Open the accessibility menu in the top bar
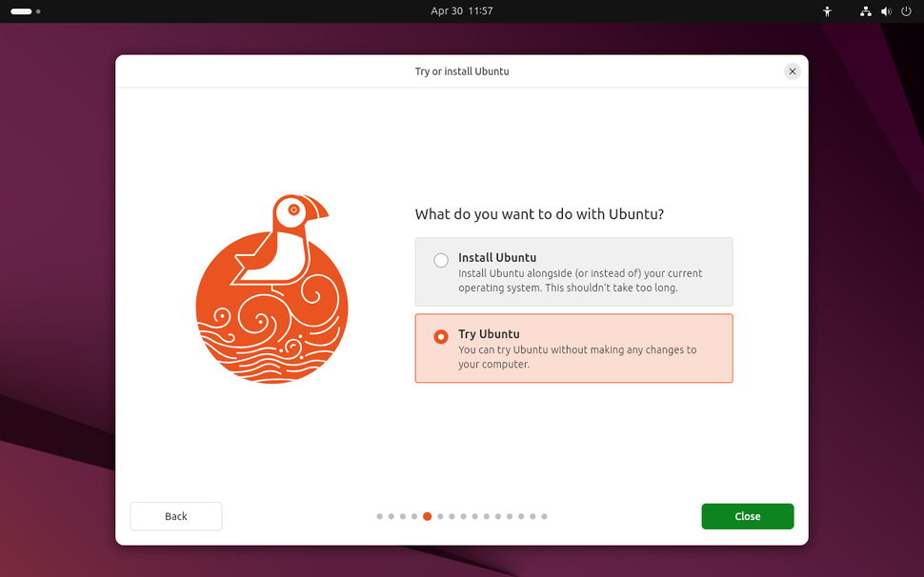Image resolution: width=924 pixels, height=577 pixels. point(827,11)
